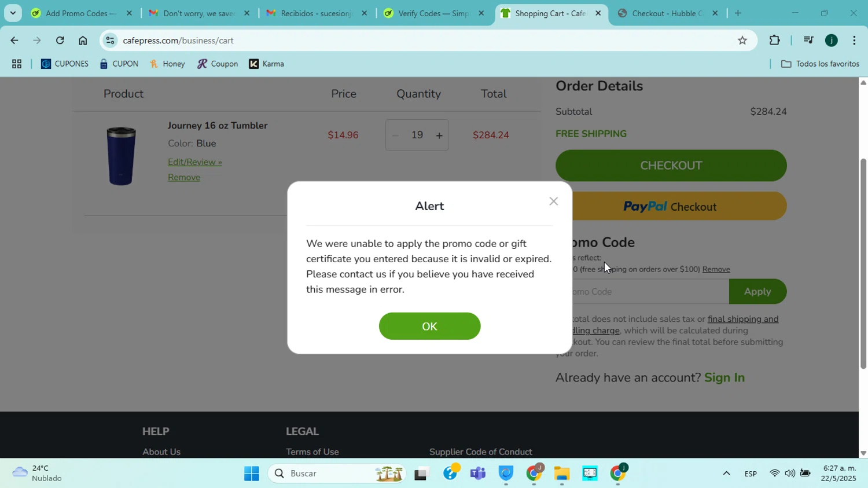This screenshot has width=868, height=488.
Task: Open Chrome profile avatar
Action: (x=832, y=41)
